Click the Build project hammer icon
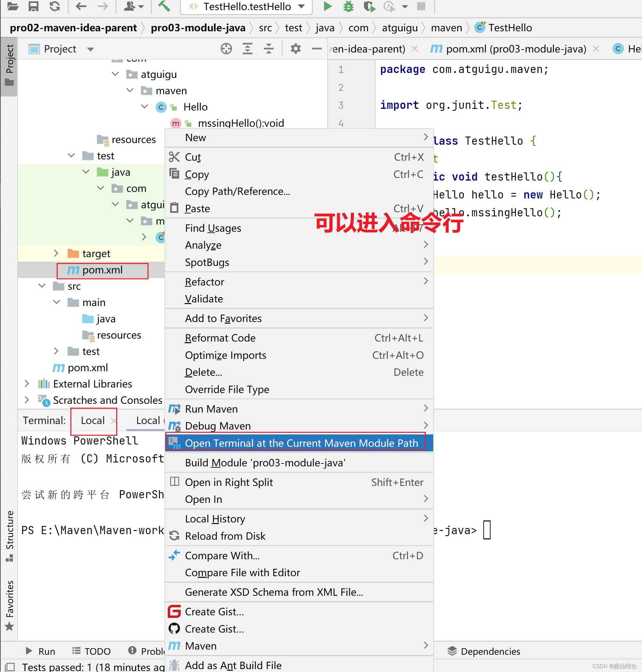Viewport: 642px width, 672px height. pos(164,6)
